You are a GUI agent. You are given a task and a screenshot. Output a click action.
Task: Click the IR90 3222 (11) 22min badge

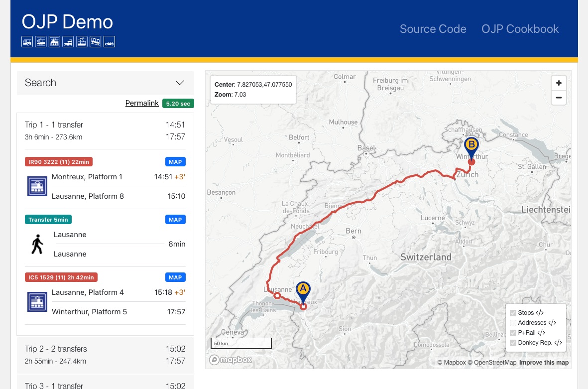point(58,162)
